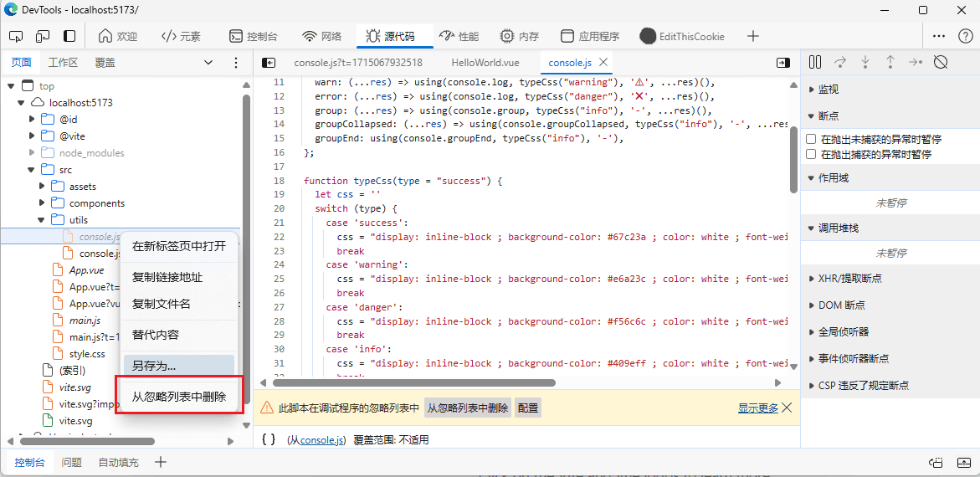Click the 显示更多 link

tap(757, 408)
